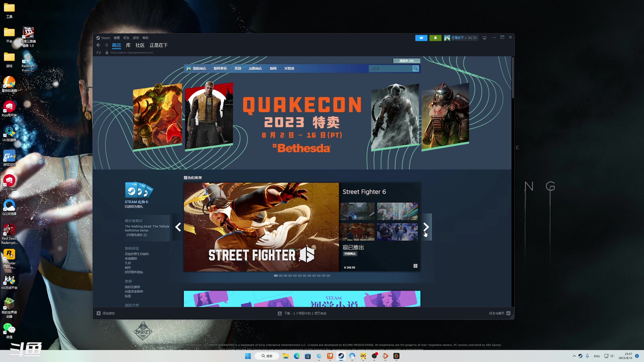This screenshot has width=644, height=362.
Task: Click the page reload icon
Action: (99, 53)
